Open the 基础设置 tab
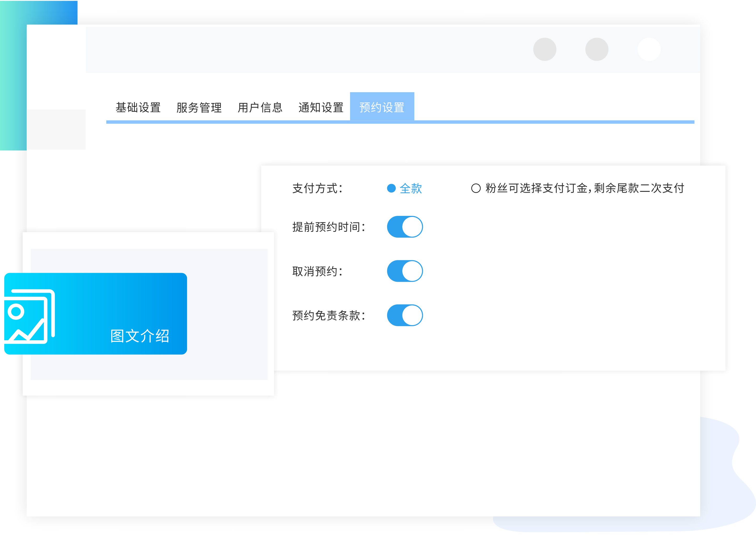This screenshot has width=756, height=541. tap(138, 108)
